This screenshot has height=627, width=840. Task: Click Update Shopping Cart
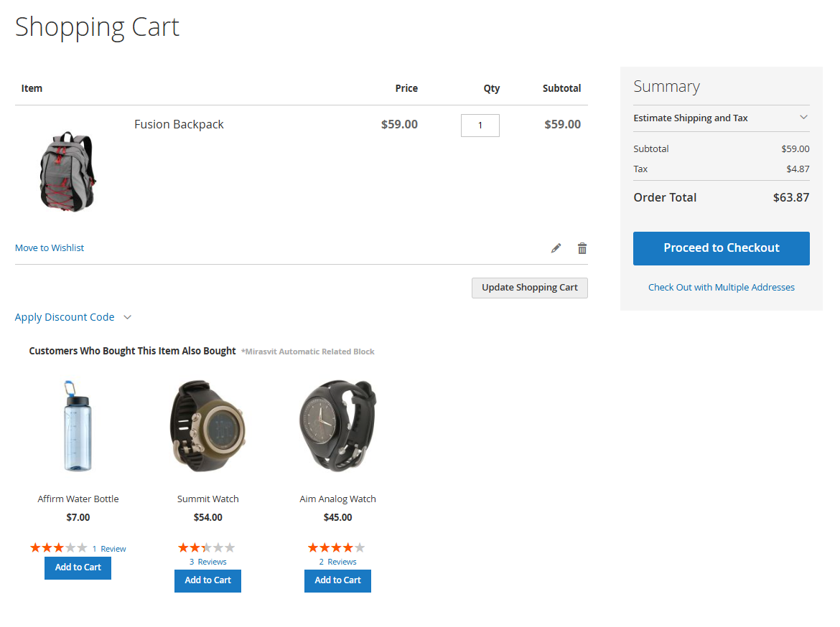click(x=529, y=287)
